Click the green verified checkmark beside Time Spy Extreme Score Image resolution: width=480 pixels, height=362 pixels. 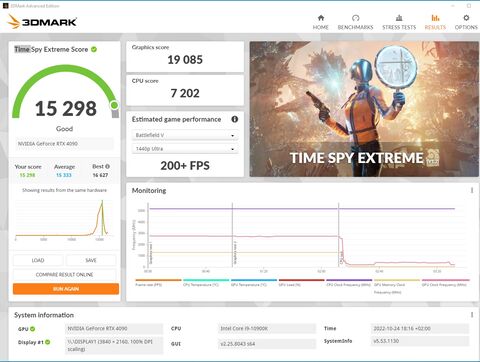(x=94, y=49)
